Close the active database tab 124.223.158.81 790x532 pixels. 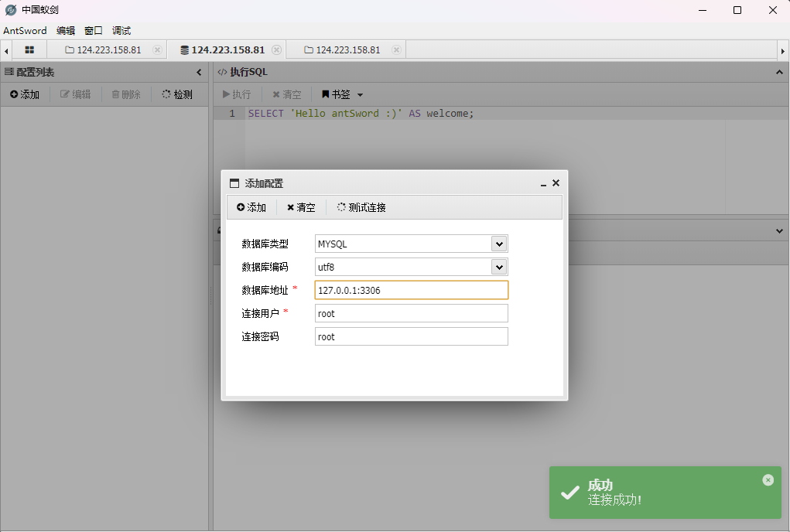pyautogui.click(x=276, y=49)
